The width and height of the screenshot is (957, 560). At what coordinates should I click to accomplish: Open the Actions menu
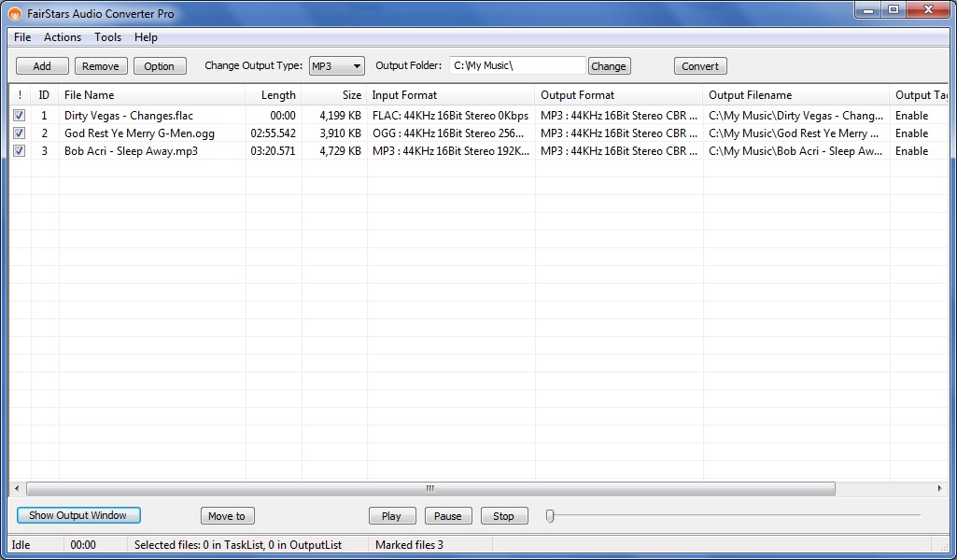(x=63, y=37)
